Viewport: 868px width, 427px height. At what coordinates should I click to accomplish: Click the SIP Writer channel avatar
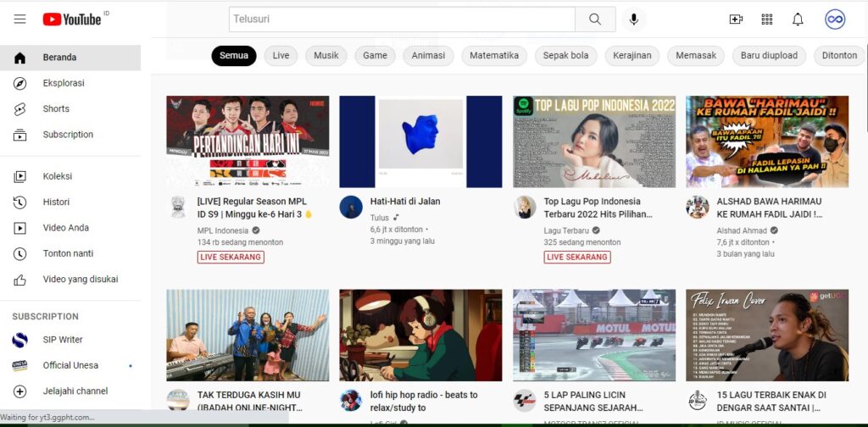point(20,340)
